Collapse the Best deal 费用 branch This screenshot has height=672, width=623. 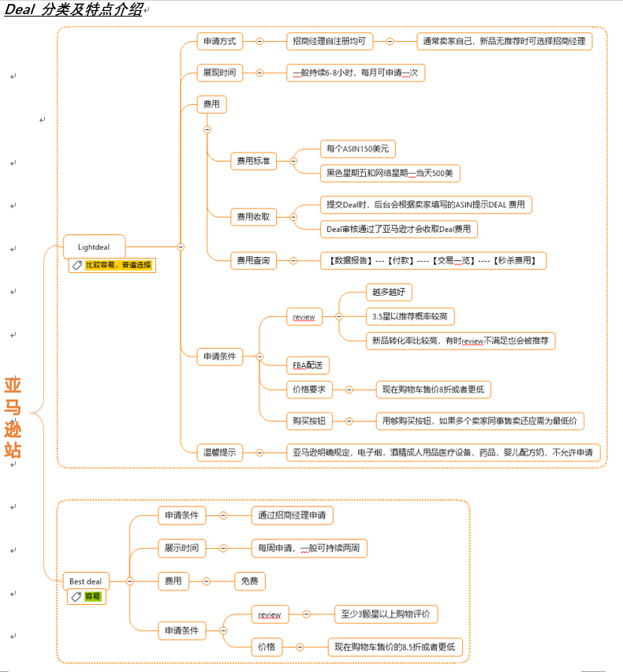[207, 581]
